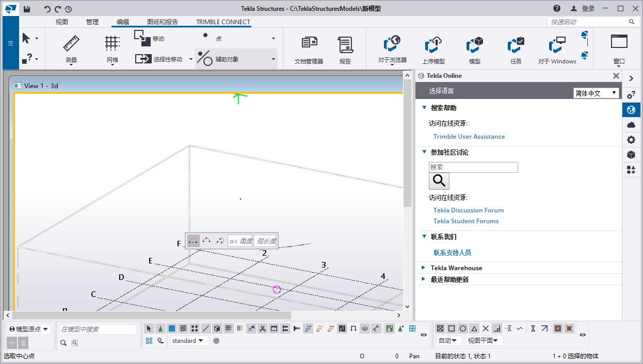Click the three-point arc icon in the floating toolbar
This screenshot has height=364, width=643.
coord(207,241)
